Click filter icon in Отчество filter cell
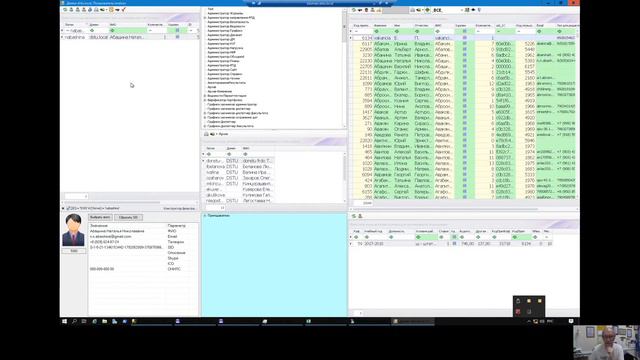Viewport: 640px width, 360px height. (x=417, y=31)
